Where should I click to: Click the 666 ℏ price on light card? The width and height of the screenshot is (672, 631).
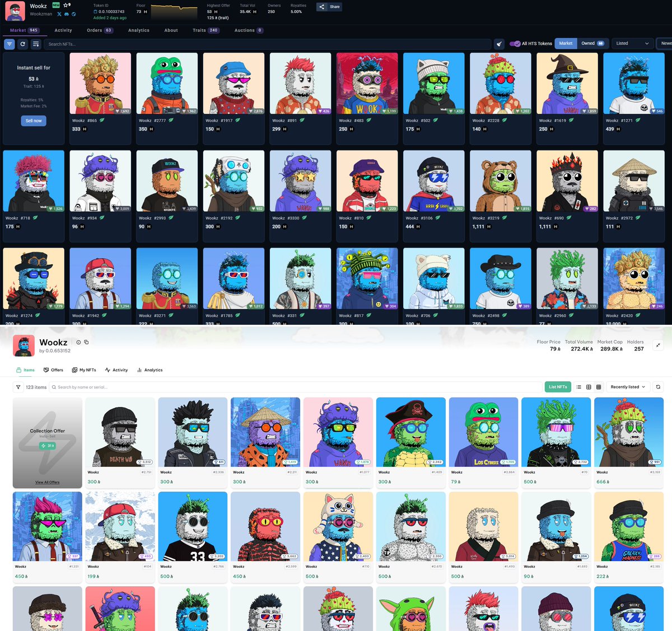click(603, 482)
